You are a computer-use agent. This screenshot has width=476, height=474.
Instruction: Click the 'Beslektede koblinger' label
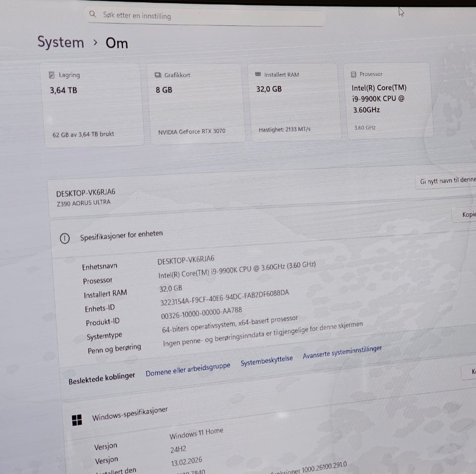coord(101,378)
